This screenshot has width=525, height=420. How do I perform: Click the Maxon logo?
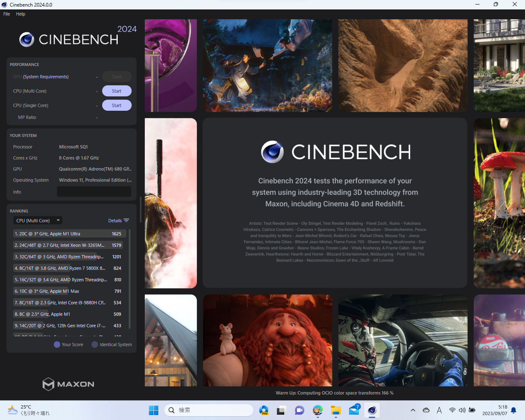[68, 384]
